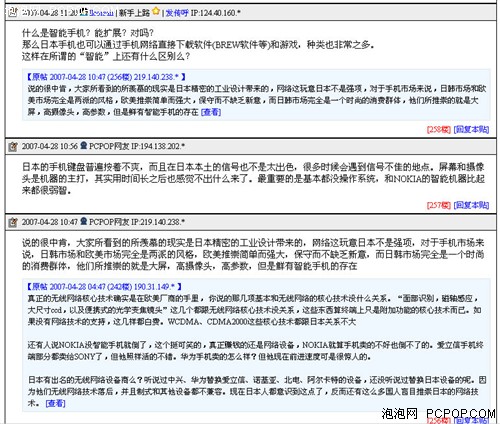The width and height of the screenshot is (500, 424).
Task: Click the edit icon on the 10:47 post
Action: point(13,222)
